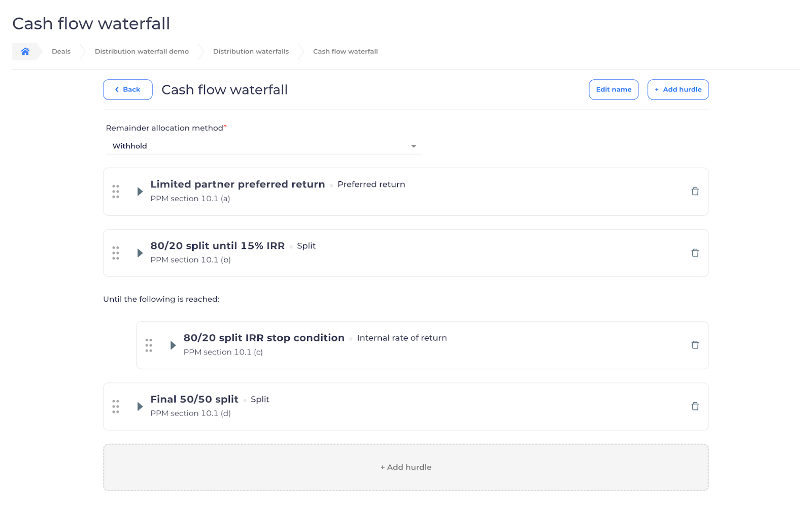The image size is (812, 511).
Task: Grab the drag handle of Limited partner preferred return
Action: pos(115,191)
